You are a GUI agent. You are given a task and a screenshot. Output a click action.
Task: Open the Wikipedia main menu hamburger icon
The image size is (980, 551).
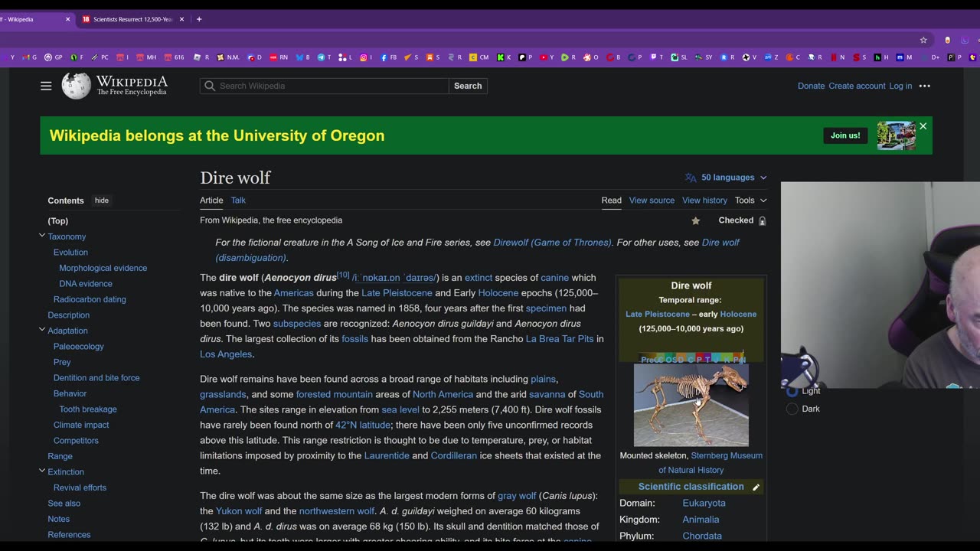coord(46,86)
